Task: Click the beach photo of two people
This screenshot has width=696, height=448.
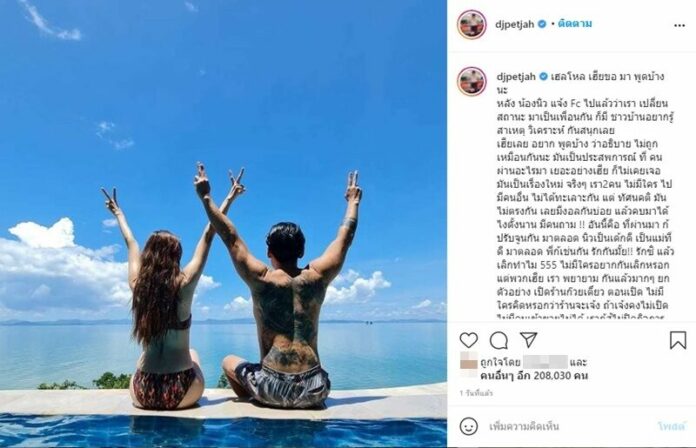Action: point(223,224)
